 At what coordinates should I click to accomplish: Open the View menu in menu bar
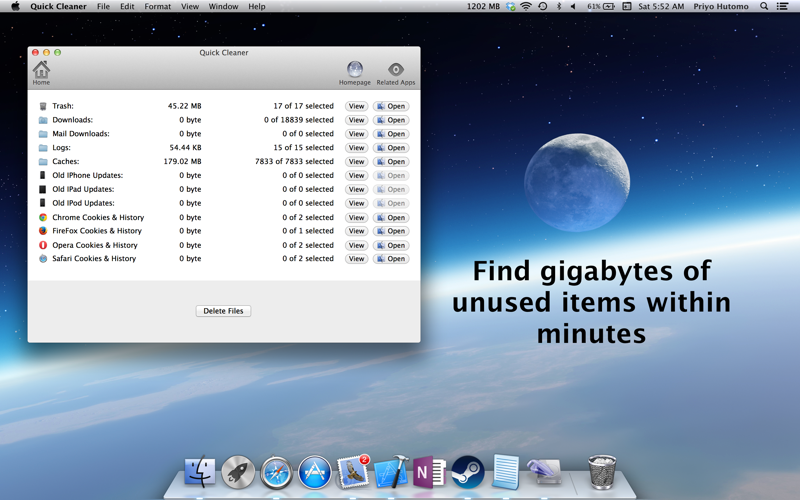(190, 6)
